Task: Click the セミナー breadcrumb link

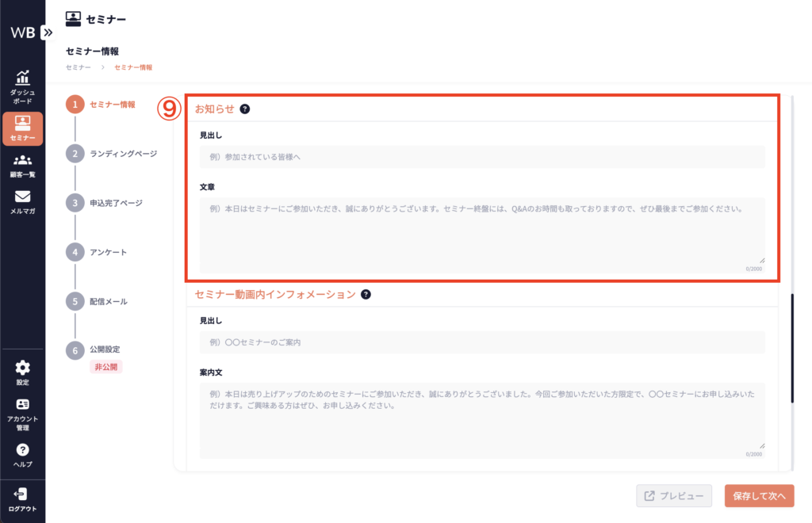Action: (78, 67)
